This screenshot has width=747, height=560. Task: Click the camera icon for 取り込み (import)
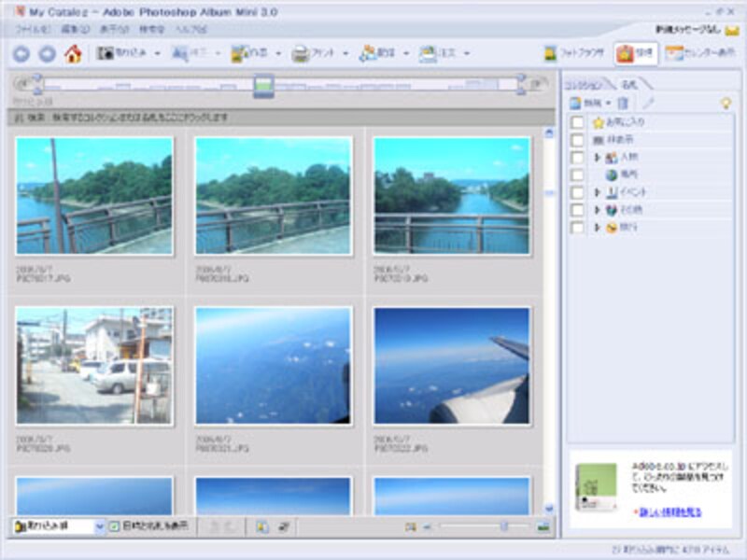(106, 53)
